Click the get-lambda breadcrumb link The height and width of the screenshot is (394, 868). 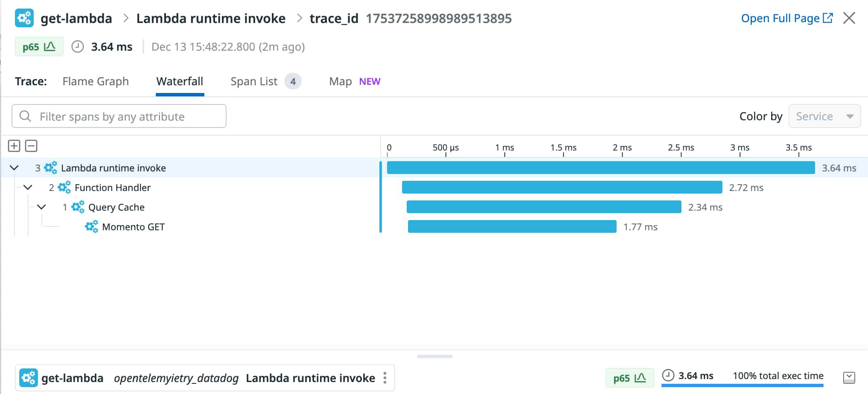pos(76,18)
